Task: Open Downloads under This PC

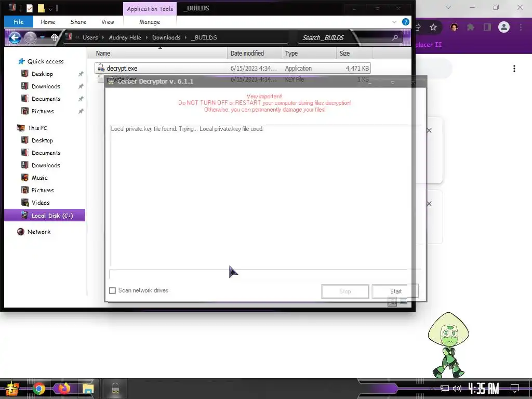Action: pyautogui.click(x=46, y=165)
